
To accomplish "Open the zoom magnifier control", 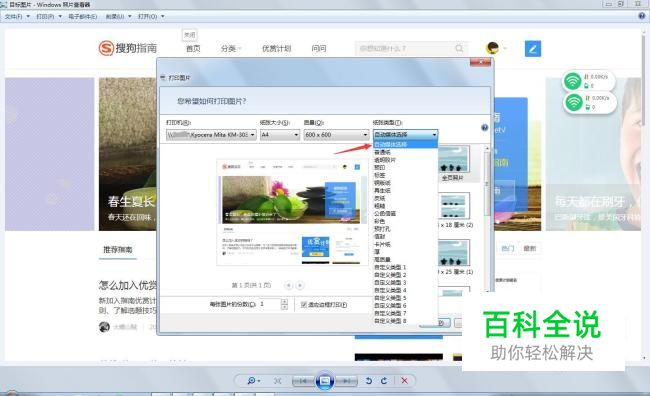I will pyautogui.click(x=254, y=380).
